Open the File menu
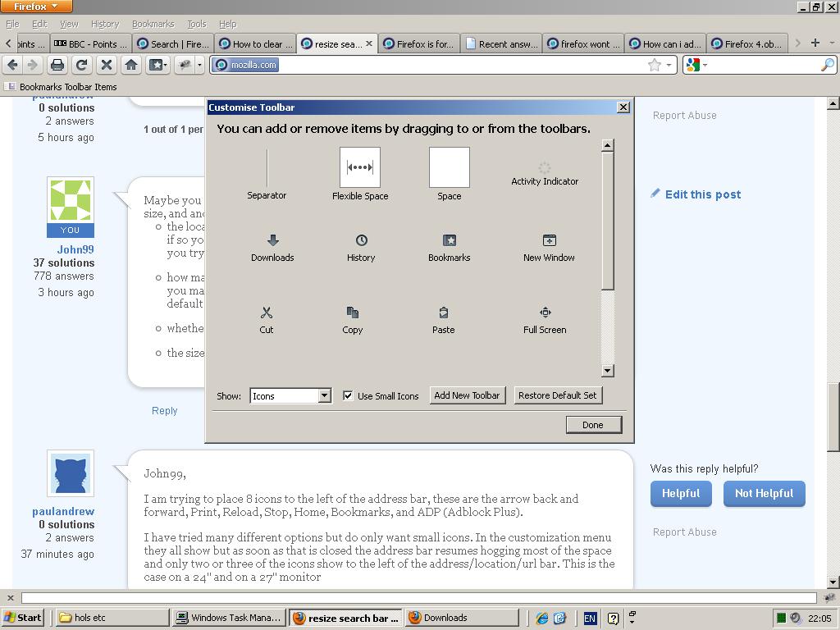Viewport: 840px width, 630px height. click(12, 24)
